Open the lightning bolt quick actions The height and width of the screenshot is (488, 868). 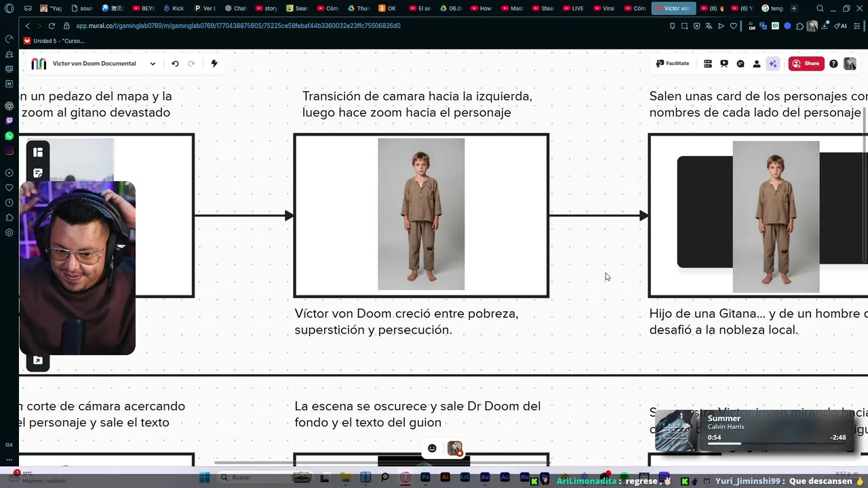[214, 64]
